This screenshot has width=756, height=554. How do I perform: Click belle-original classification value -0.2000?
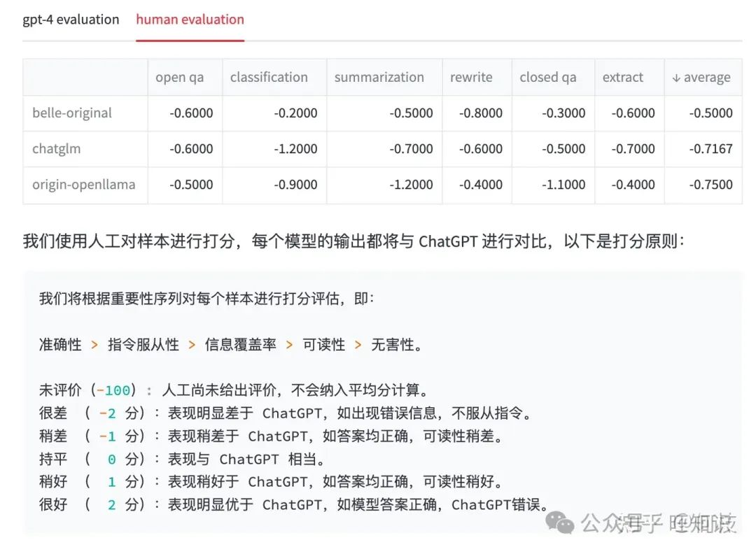(x=295, y=113)
